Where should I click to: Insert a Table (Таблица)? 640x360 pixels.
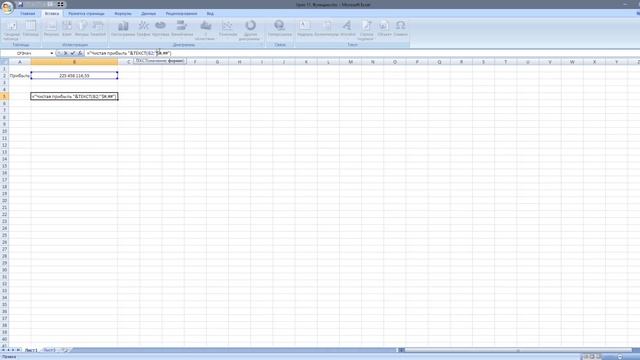point(30,30)
